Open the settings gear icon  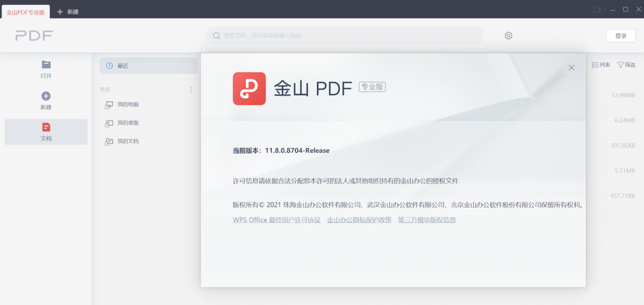point(508,35)
